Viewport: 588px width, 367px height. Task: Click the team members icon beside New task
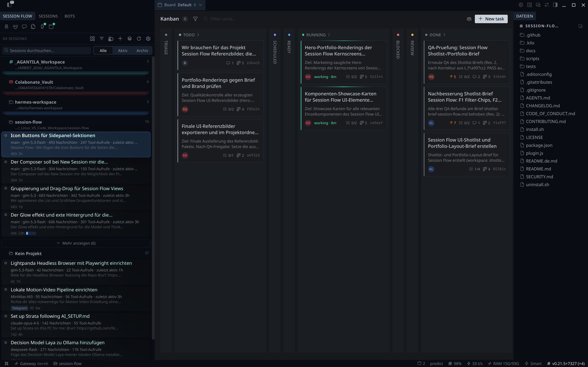point(469,19)
